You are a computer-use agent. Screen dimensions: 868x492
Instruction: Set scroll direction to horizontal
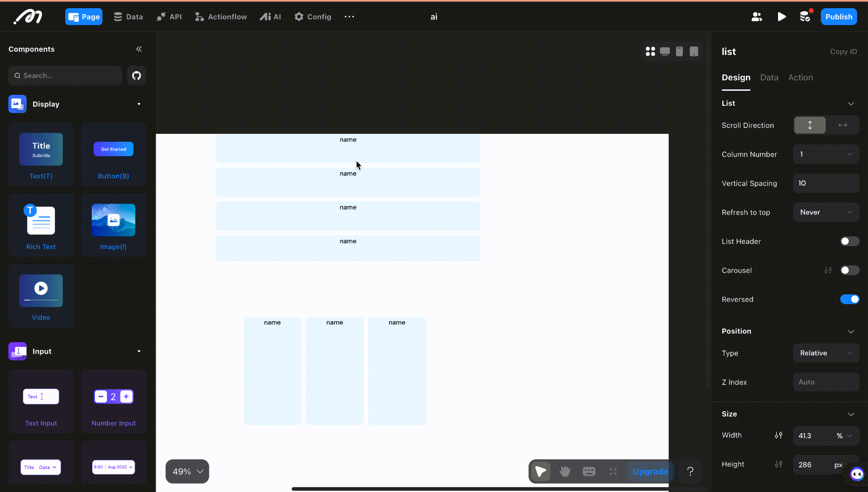(x=843, y=125)
